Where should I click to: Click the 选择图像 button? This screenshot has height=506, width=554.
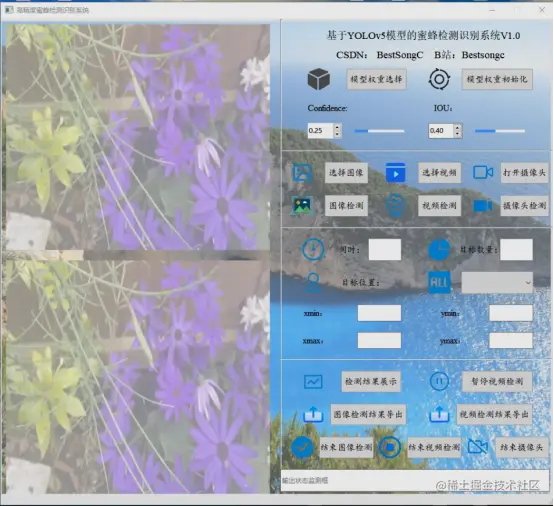346,173
